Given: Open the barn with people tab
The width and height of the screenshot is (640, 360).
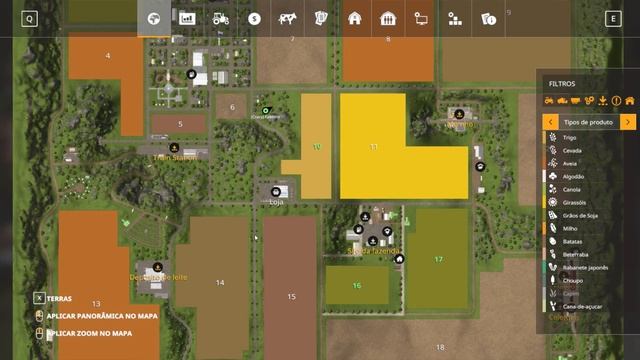Looking at the screenshot, I should tap(388, 19).
